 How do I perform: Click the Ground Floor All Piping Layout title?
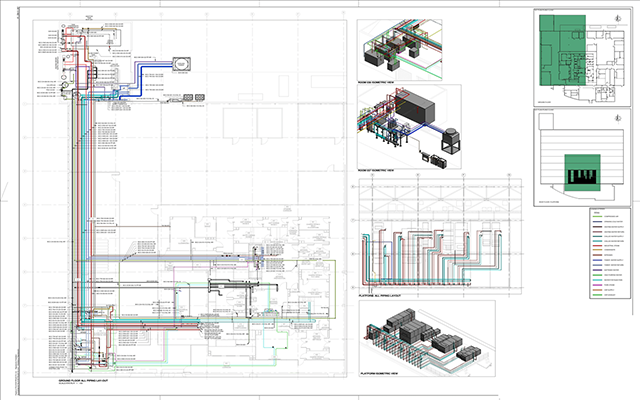tap(83, 380)
